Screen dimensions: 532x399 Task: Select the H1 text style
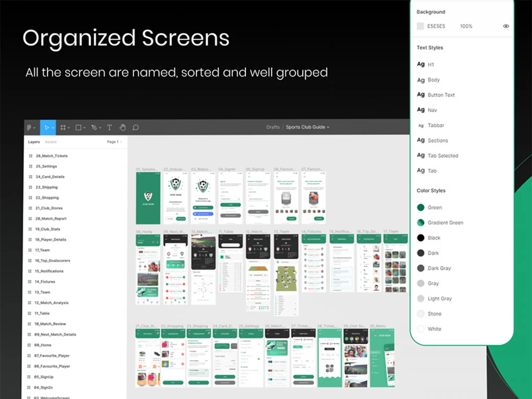pyautogui.click(x=431, y=65)
